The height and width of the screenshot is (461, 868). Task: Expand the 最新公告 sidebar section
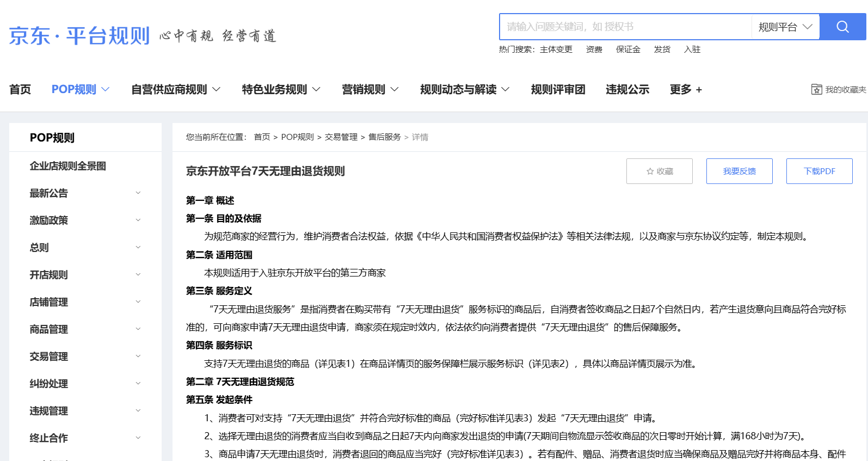click(x=138, y=193)
